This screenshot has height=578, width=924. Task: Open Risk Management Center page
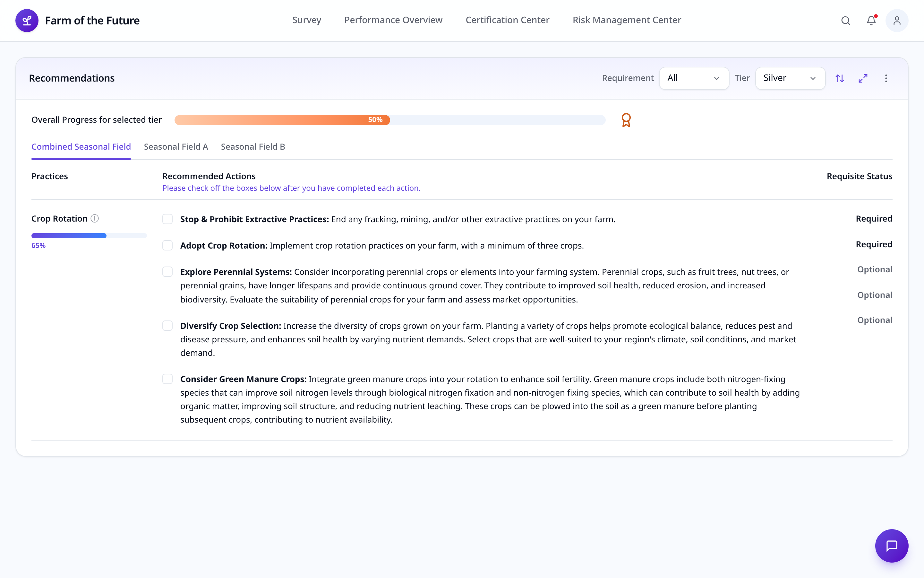[627, 20]
